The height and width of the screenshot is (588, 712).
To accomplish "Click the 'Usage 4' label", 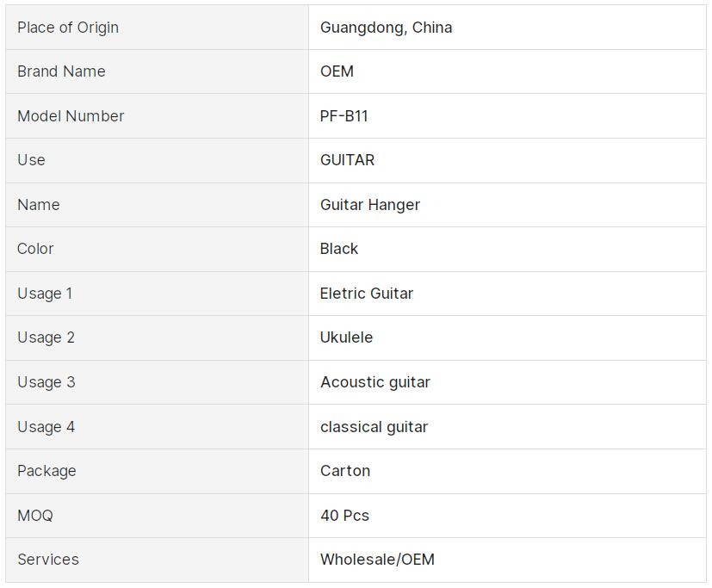I will point(46,427).
